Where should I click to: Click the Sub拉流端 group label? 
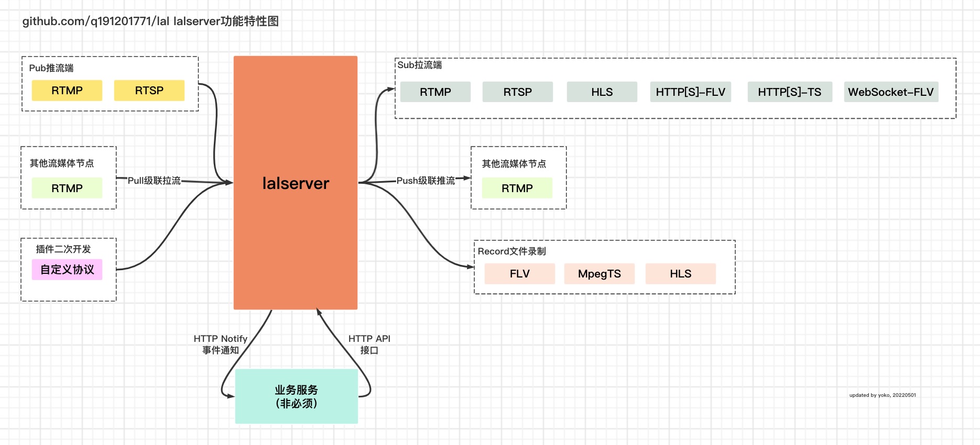(x=420, y=65)
